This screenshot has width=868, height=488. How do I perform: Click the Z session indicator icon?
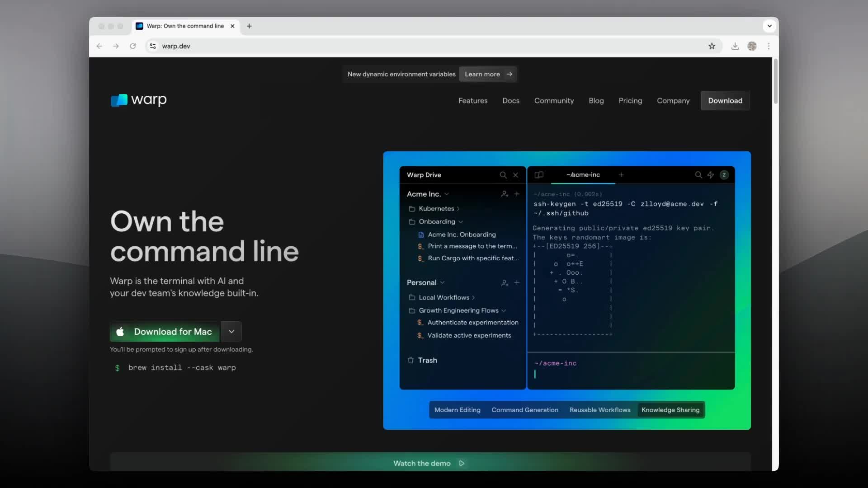click(724, 174)
